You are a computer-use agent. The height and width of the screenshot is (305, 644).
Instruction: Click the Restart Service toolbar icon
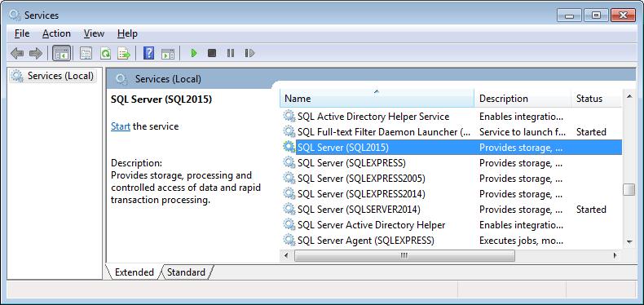click(249, 53)
